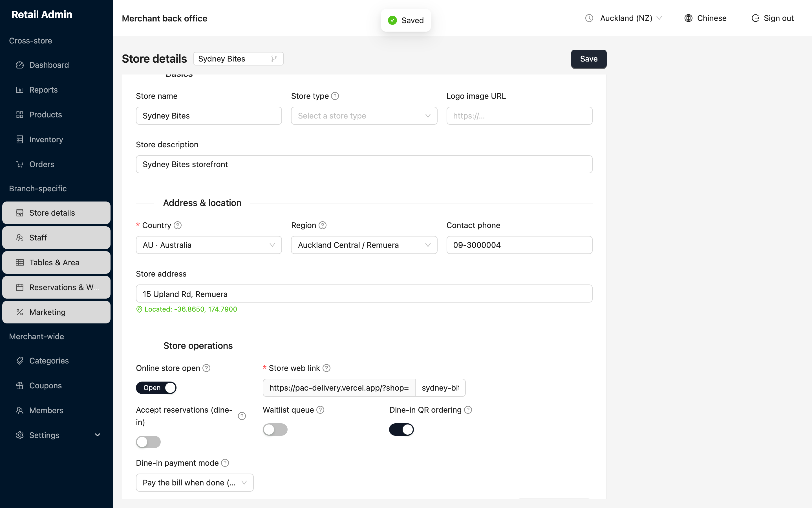The width and height of the screenshot is (812, 508).
Task: Click the Staff person icon
Action: [x=20, y=238]
